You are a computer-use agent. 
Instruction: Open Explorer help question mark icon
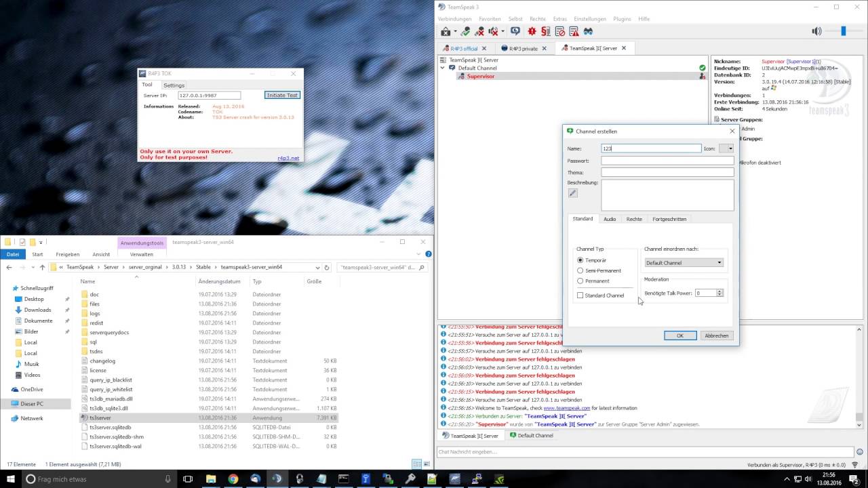[429, 254]
